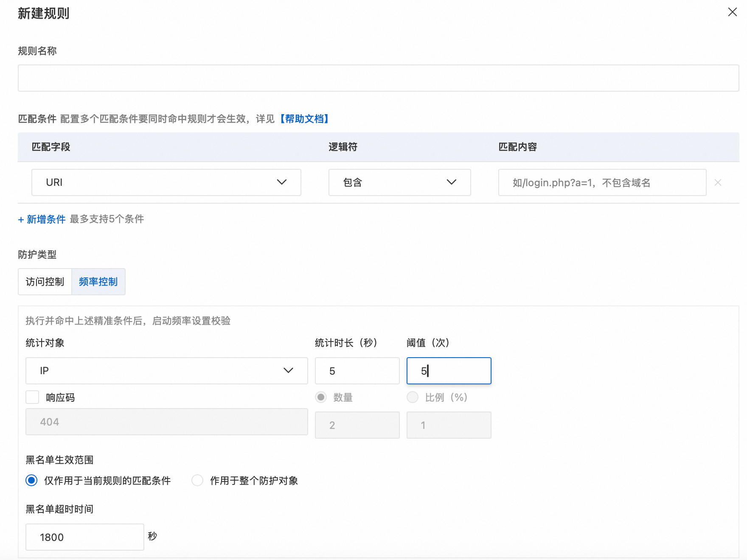Click the 比例 value field showing 1
The image size is (747, 560).
tap(449, 425)
